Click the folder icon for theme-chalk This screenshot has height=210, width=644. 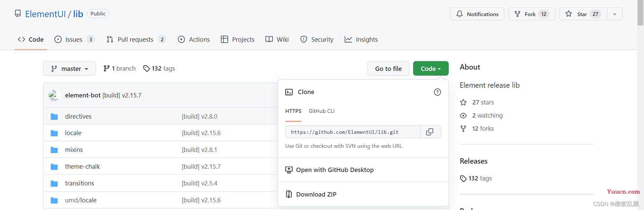(54, 167)
